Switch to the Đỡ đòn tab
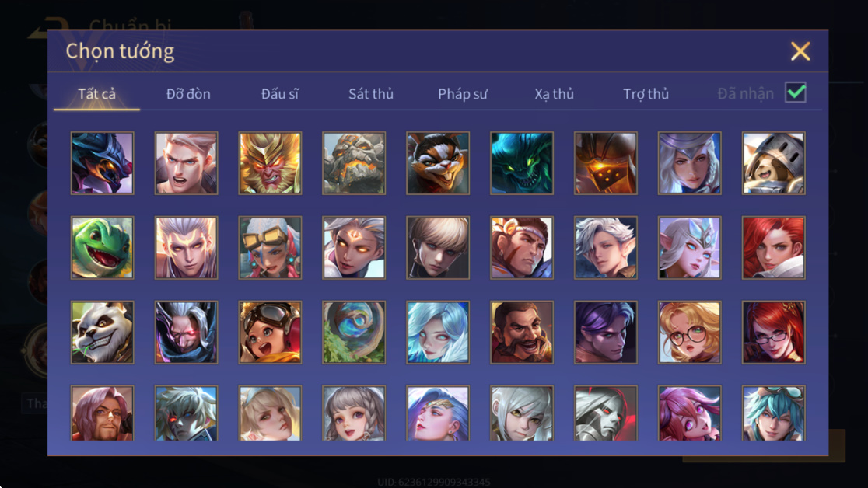The height and width of the screenshot is (488, 868). (188, 94)
